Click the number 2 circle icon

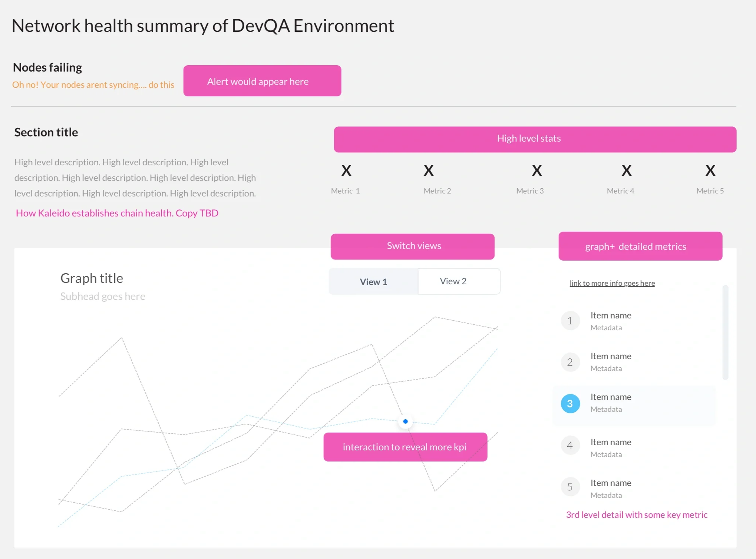570,362
